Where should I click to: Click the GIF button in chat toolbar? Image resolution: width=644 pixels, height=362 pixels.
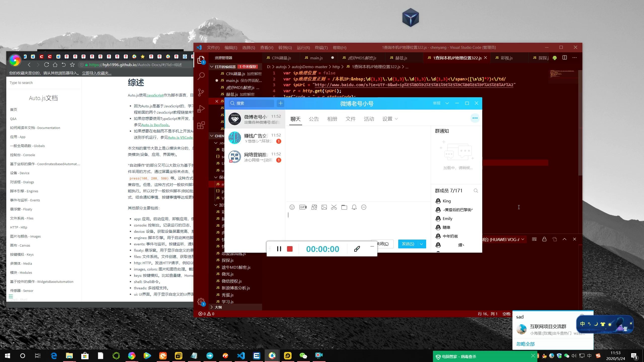(x=303, y=207)
